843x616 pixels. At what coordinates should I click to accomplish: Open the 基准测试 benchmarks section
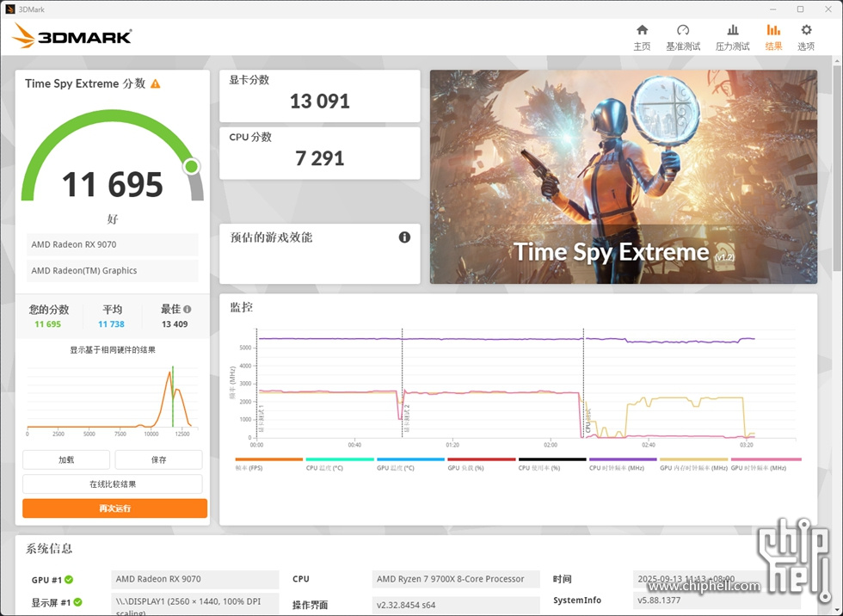point(683,38)
